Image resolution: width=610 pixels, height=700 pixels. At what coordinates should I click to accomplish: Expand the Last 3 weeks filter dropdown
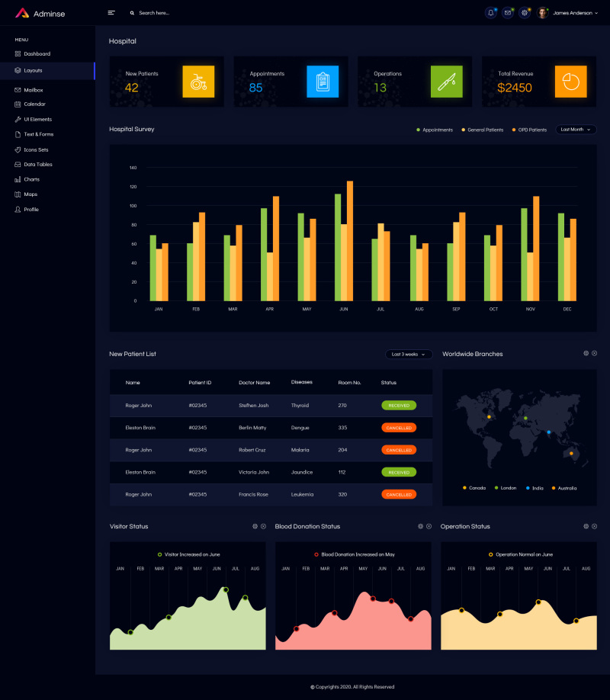coord(409,354)
